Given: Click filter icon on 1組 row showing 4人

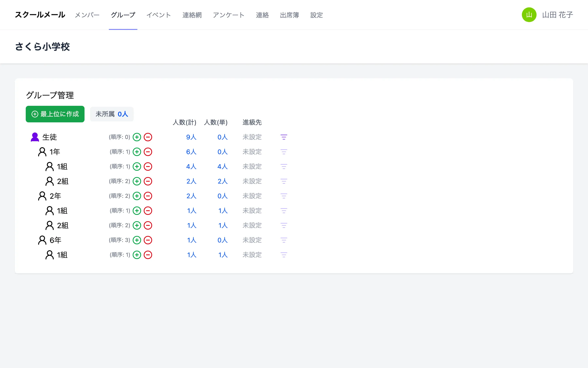Looking at the screenshot, I should 284,167.
